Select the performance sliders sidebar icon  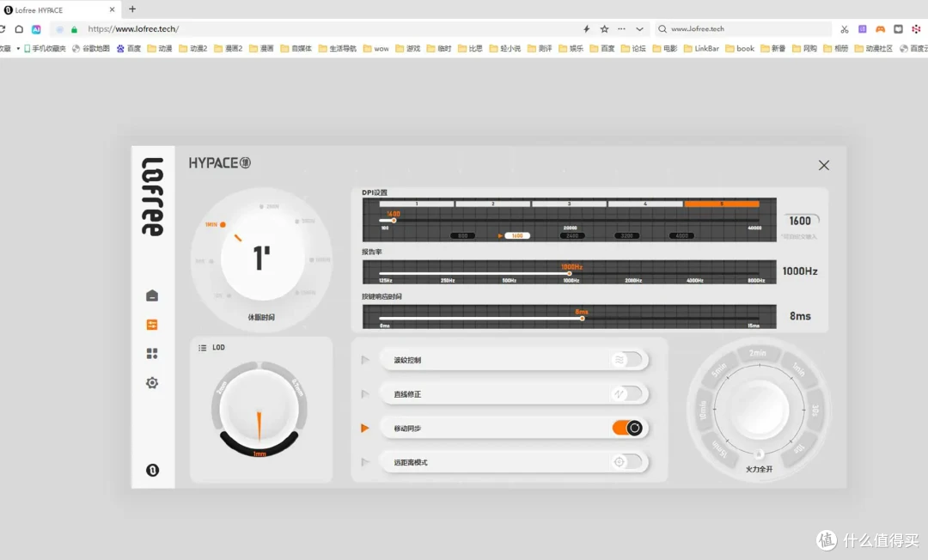pyautogui.click(x=152, y=324)
